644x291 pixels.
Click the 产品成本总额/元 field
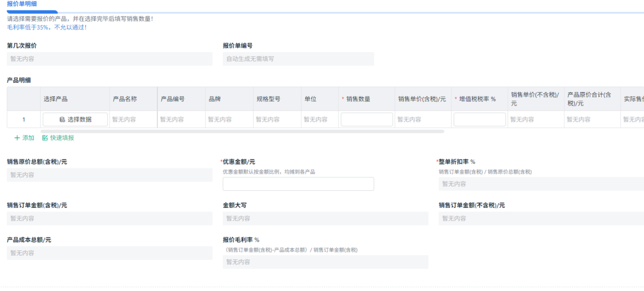point(109,253)
